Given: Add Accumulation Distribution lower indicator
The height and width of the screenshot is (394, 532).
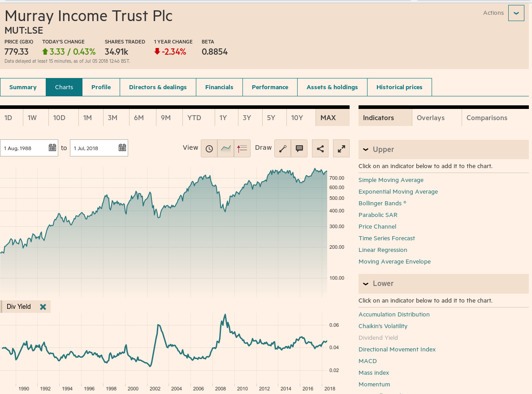Looking at the screenshot, I should 394,315.
